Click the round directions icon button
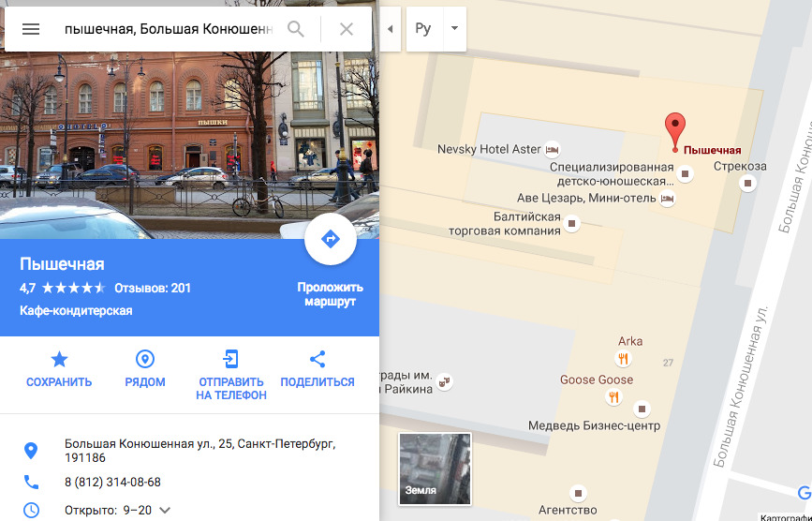812x521 pixels. 331,239
